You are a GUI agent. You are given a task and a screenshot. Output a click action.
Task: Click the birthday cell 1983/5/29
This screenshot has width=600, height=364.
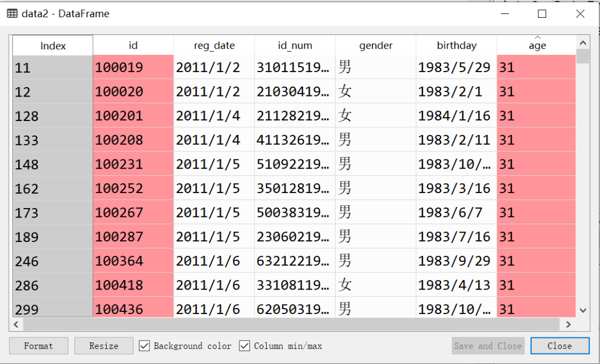tap(456, 67)
